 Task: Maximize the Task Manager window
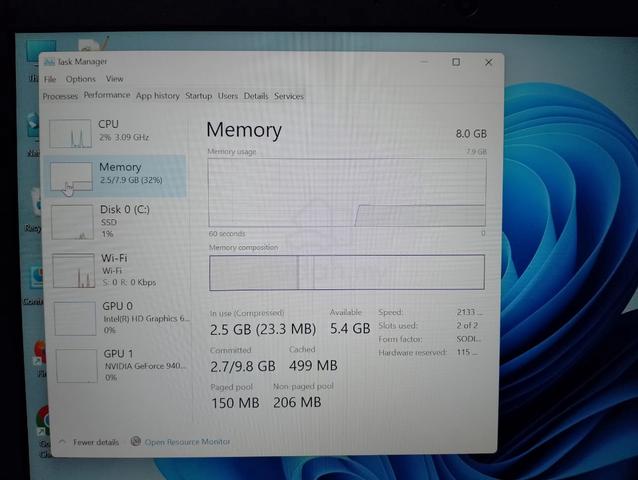[456, 62]
